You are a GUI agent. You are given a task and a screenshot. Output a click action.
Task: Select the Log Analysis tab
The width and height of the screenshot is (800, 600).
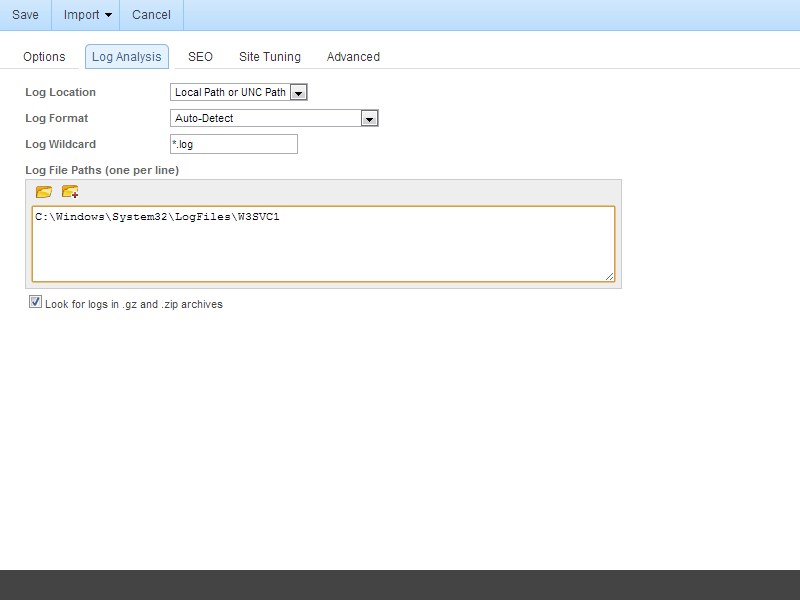[126, 57]
